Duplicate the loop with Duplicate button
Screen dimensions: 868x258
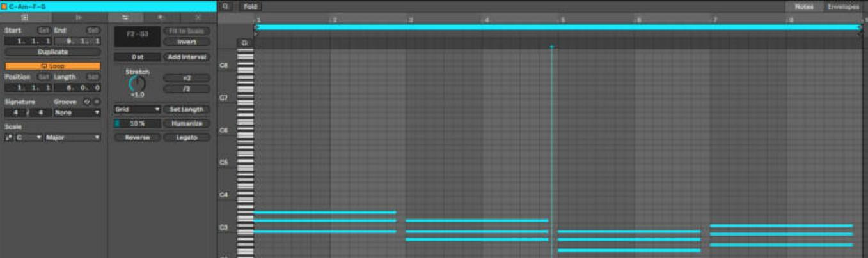coord(52,52)
